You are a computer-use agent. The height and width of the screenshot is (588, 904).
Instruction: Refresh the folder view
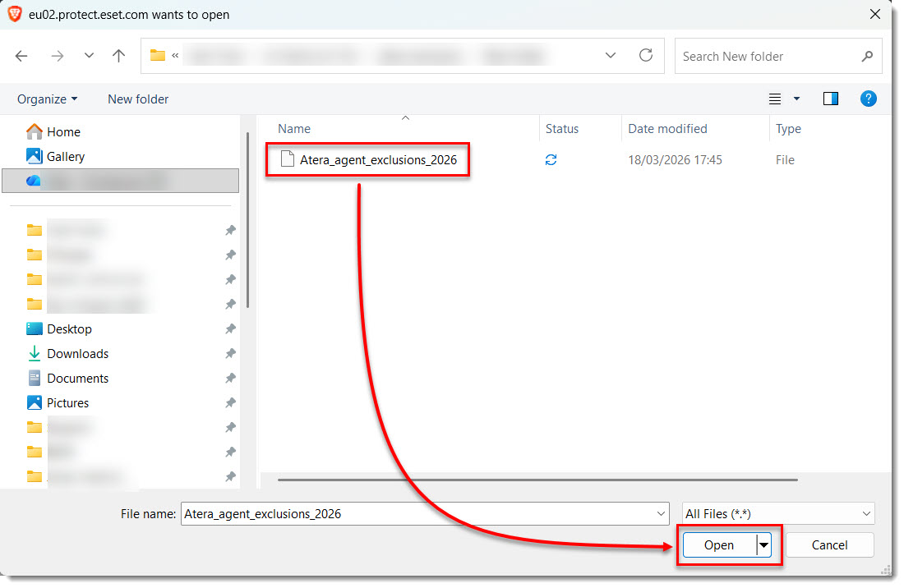click(x=646, y=56)
